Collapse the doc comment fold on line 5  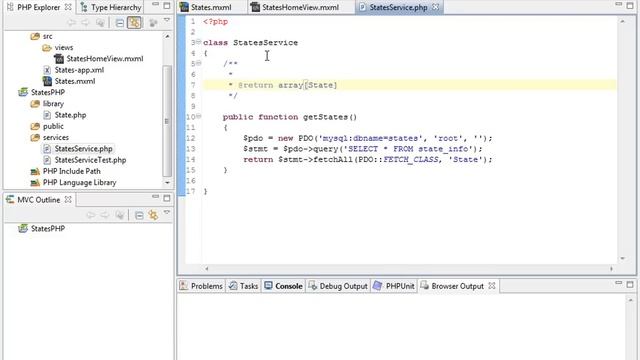pos(199,63)
